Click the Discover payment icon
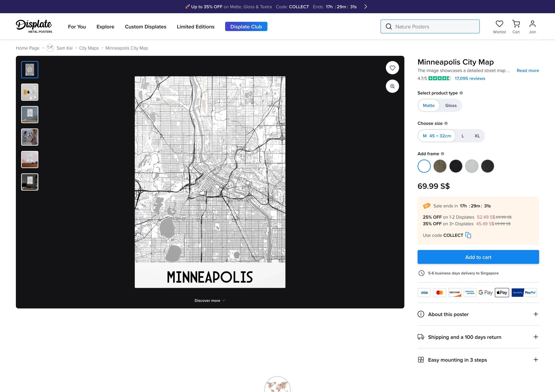The width and height of the screenshot is (555, 392). click(455, 293)
